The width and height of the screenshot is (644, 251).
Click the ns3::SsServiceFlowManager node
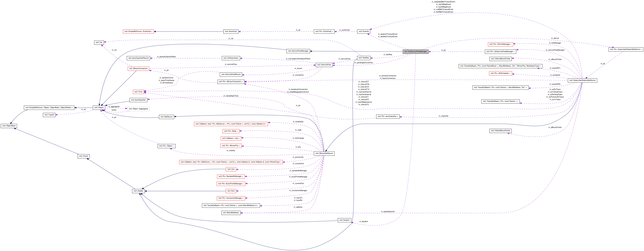point(416,51)
